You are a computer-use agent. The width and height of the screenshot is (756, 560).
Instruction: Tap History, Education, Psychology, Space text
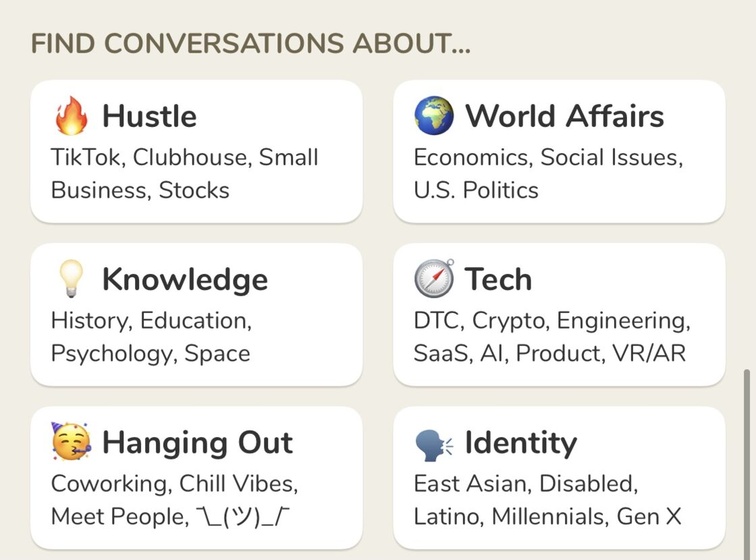tap(151, 337)
